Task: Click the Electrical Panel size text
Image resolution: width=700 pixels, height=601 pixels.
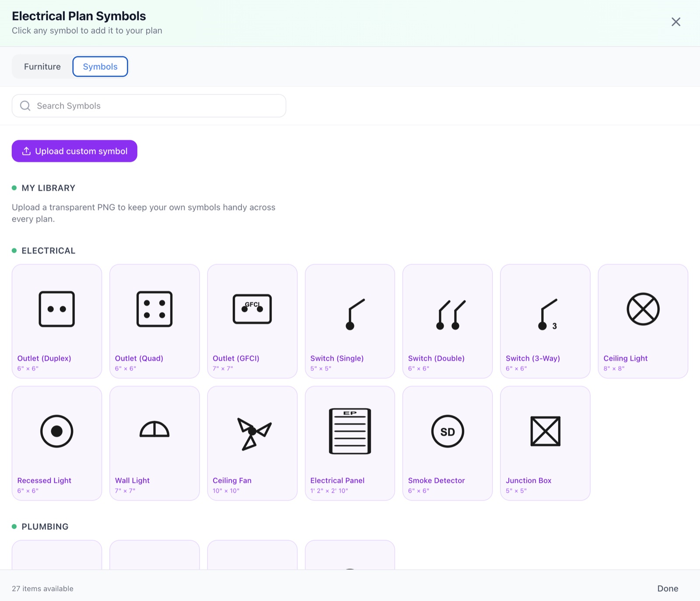Action: pos(329,491)
